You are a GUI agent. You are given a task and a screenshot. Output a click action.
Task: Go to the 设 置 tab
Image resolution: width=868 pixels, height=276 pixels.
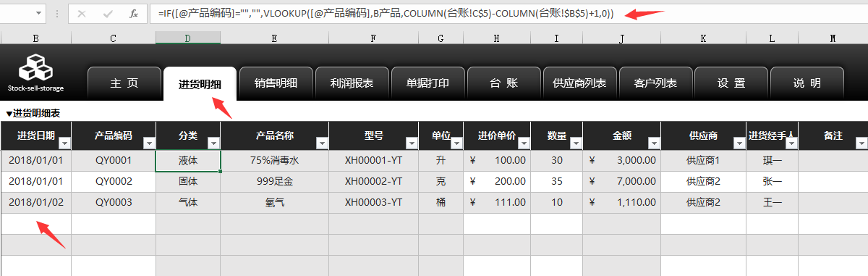click(x=731, y=83)
